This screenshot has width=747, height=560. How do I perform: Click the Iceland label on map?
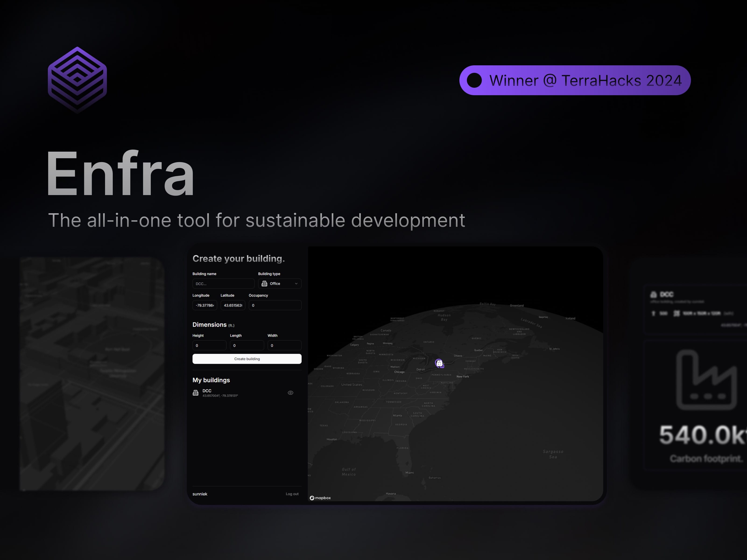point(570,318)
